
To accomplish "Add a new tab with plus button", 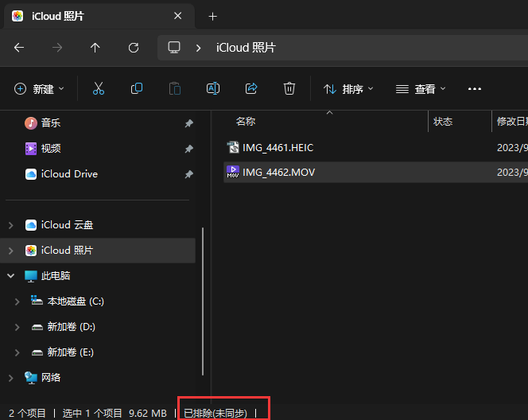I will (212, 16).
